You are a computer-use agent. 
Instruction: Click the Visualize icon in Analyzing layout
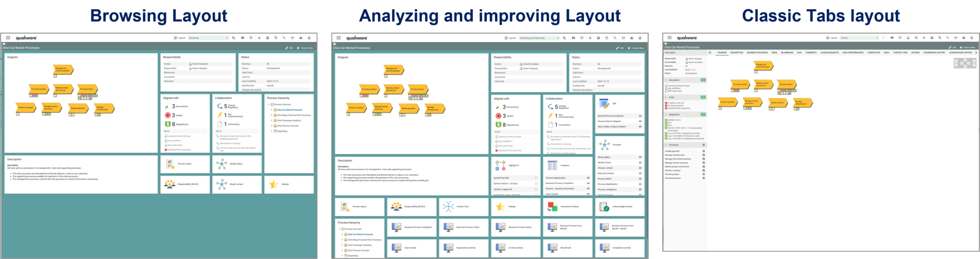tap(604, 145)
